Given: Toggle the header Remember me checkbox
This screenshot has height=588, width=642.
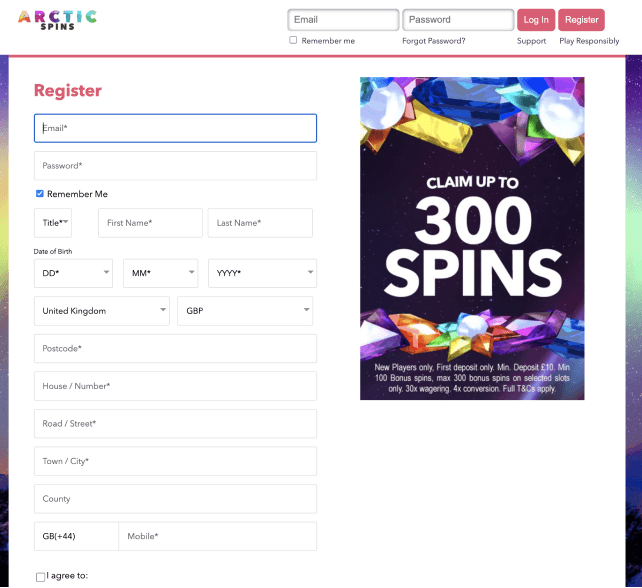Looking at the screenshot, I should click(293, 40).
